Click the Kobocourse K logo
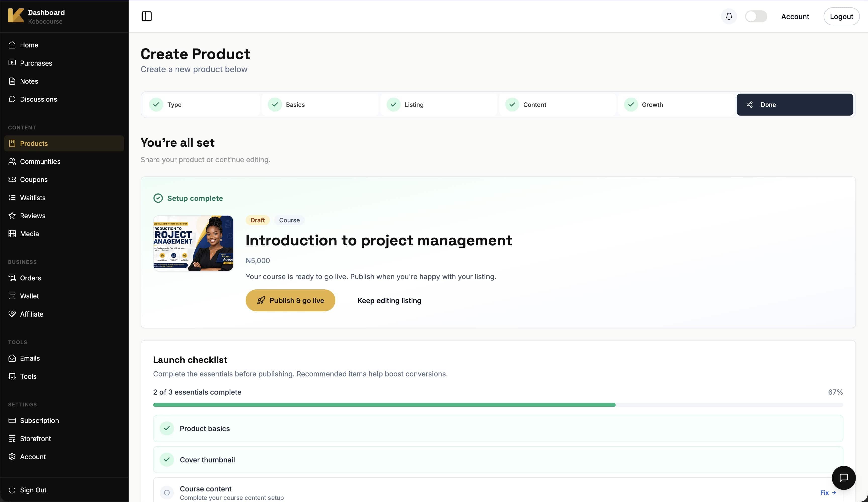 [16, 16]
